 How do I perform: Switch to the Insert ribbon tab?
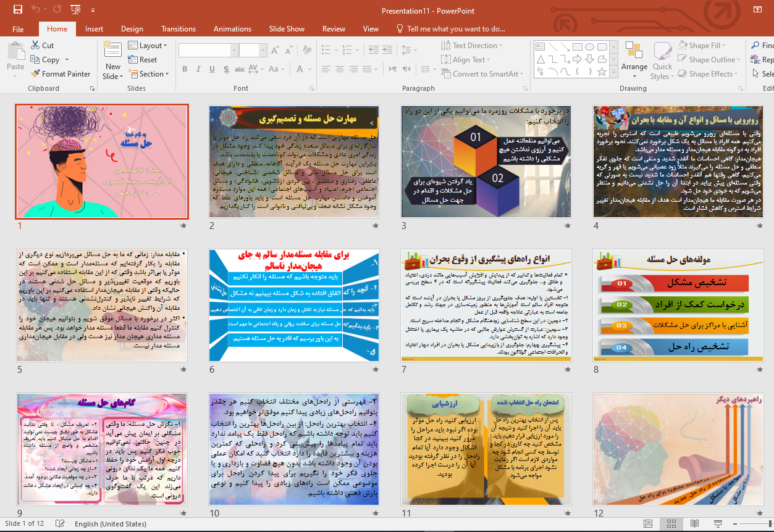[x=93, y=28]
